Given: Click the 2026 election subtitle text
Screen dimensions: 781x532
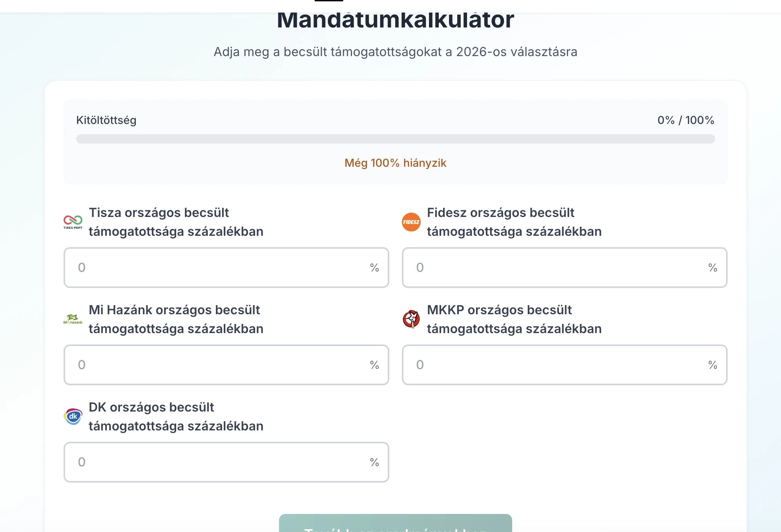Looking at the screenshot, I should click(395, 51).
